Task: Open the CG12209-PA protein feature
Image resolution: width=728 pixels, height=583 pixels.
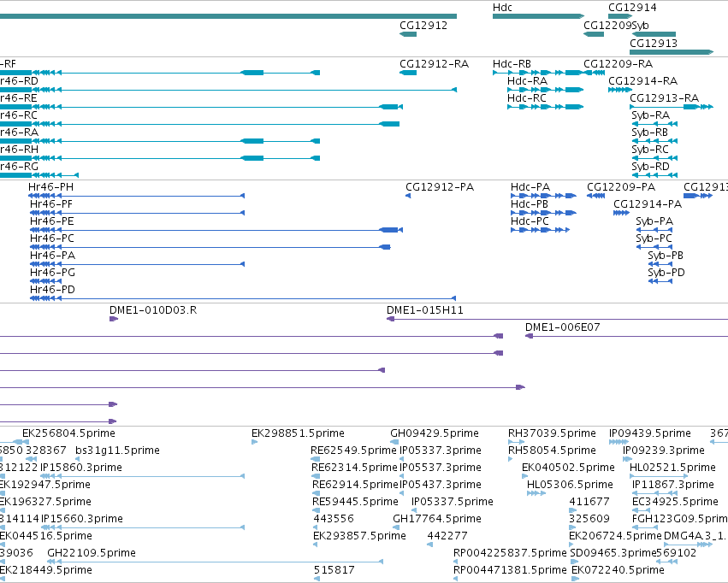Action: [595, 196]
